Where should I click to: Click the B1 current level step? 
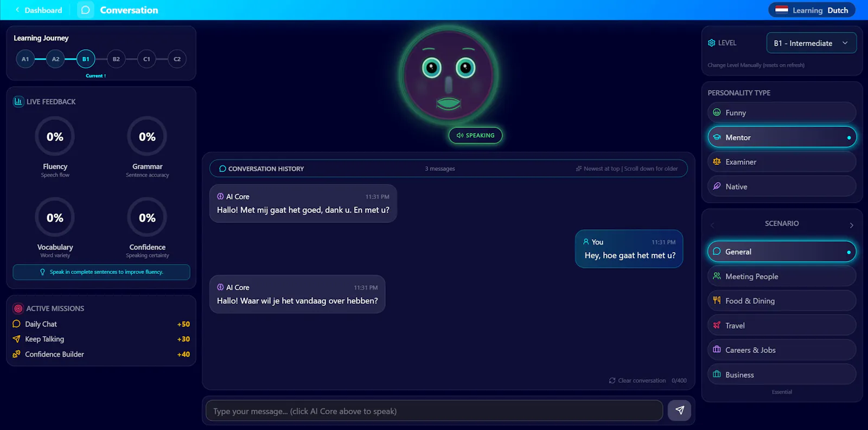click(x=86, y=59)
